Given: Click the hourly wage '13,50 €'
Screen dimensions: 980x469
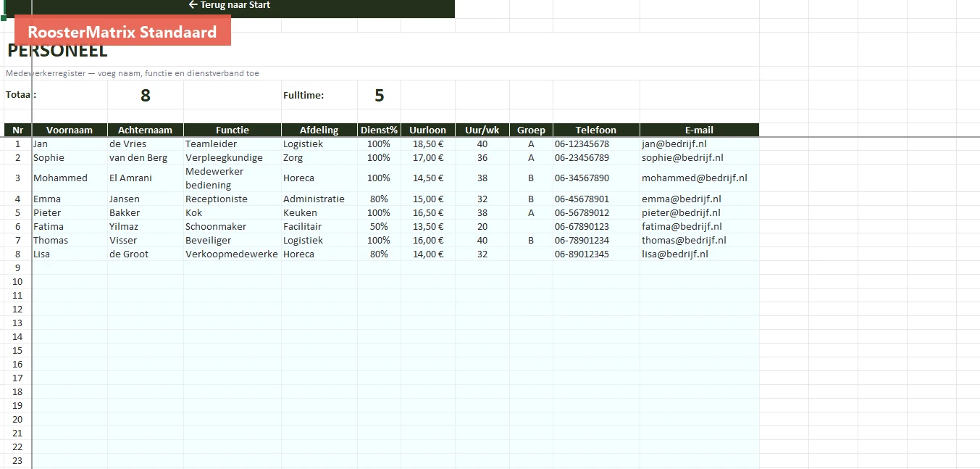Looking at the screenshot, I should tap(428, 227).
